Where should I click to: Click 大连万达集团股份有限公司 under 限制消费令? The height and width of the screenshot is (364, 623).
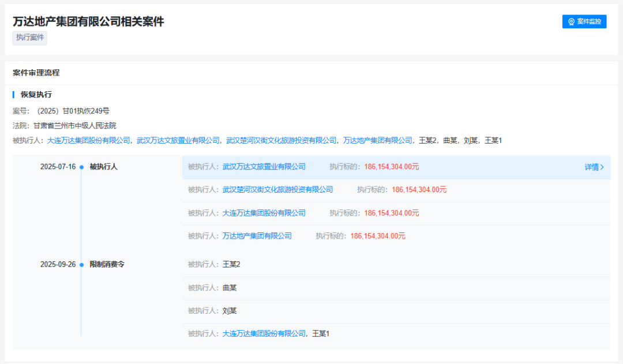(x=264, y=333)
